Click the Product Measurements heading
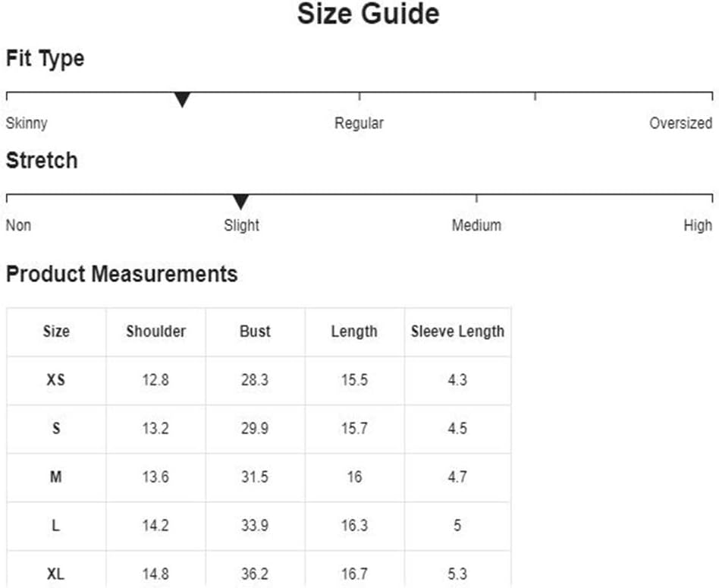Viewport: 719px width, 588px height. tap(121, 274)
